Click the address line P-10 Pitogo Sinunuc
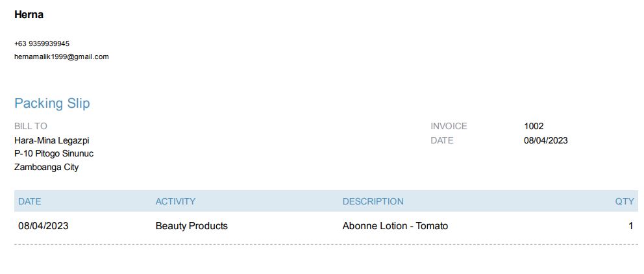 (54, 154)
